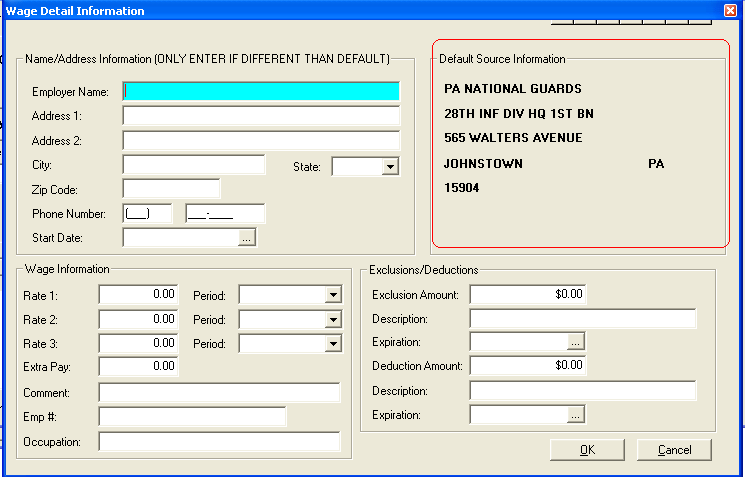Viewport: 745px width, 477px height.
Task: Focus the Deduction Amount field
Action: pyautogui.click(x=527, y=366)
